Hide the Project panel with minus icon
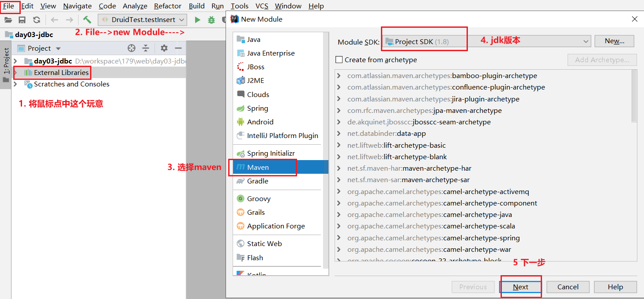644x299 pixels. click(x=178, y=48)
